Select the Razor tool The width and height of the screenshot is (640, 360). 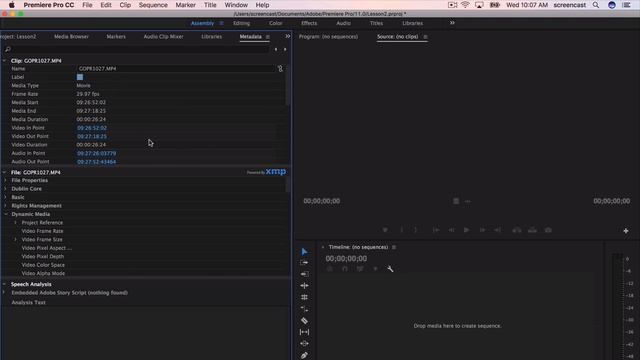304,321
